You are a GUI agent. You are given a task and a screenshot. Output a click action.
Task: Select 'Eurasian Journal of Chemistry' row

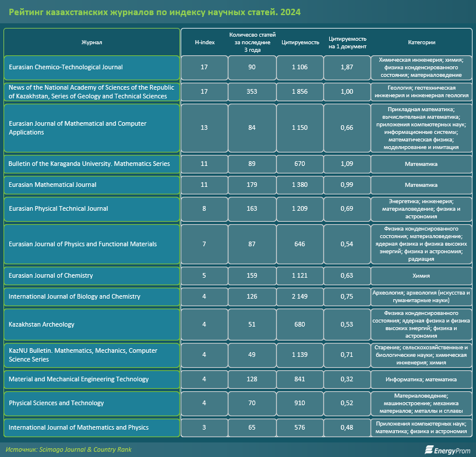coord(91,276)
